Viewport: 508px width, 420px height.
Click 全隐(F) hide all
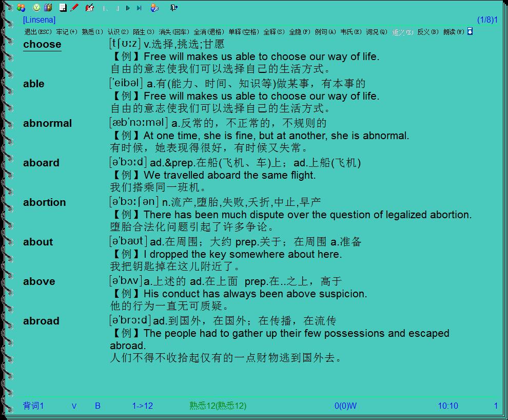(300, 32)
